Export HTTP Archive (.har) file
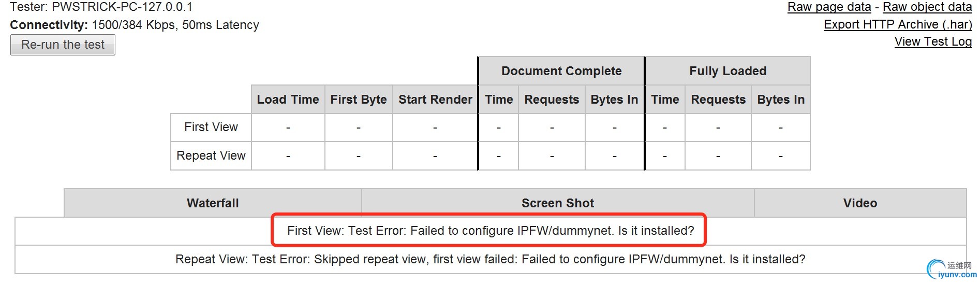This screenshot has height=283, width=980. (898, 24)
